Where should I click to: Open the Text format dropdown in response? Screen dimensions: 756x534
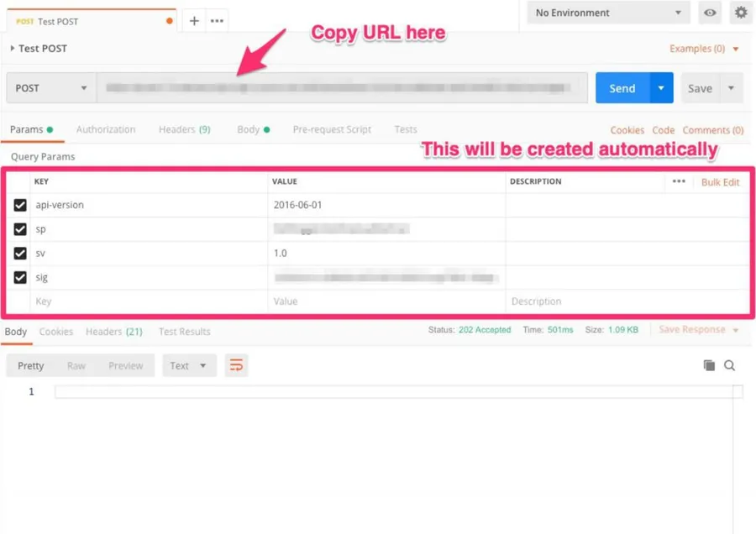(x=188, y=365)
